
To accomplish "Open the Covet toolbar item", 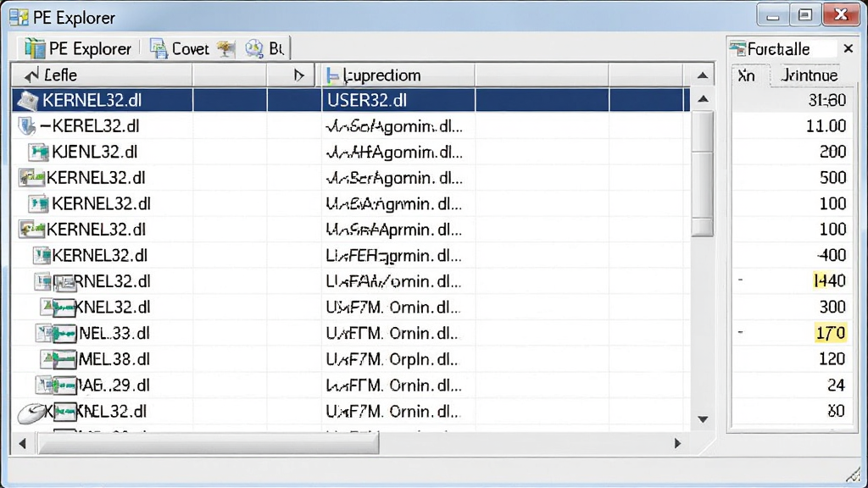I will pos(191,49).
